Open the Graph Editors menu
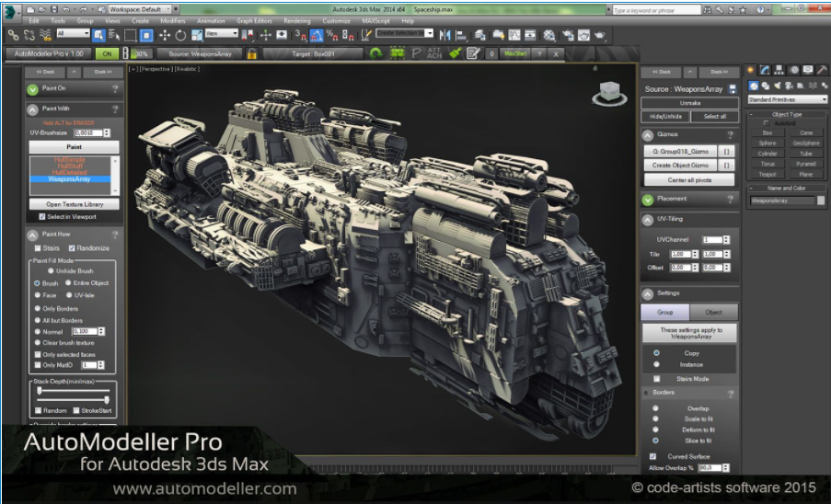This screenshot has height=504, width=831. tap(254, 20)
